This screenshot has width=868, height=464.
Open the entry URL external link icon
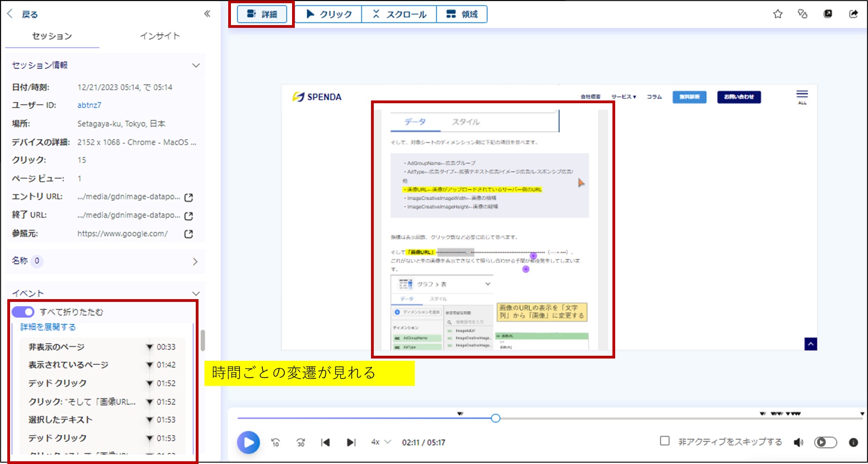pos(188,197)
